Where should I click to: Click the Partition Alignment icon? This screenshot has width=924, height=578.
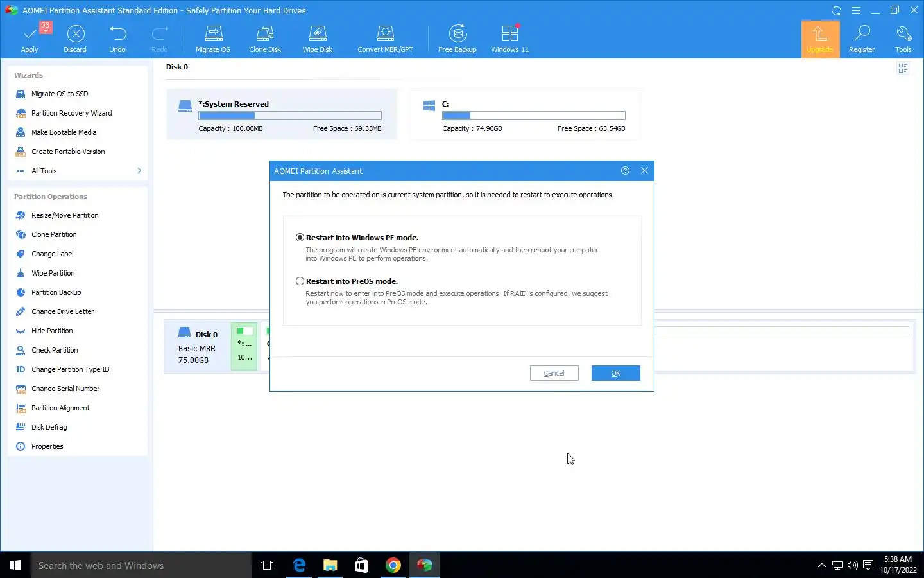[21, 408]
